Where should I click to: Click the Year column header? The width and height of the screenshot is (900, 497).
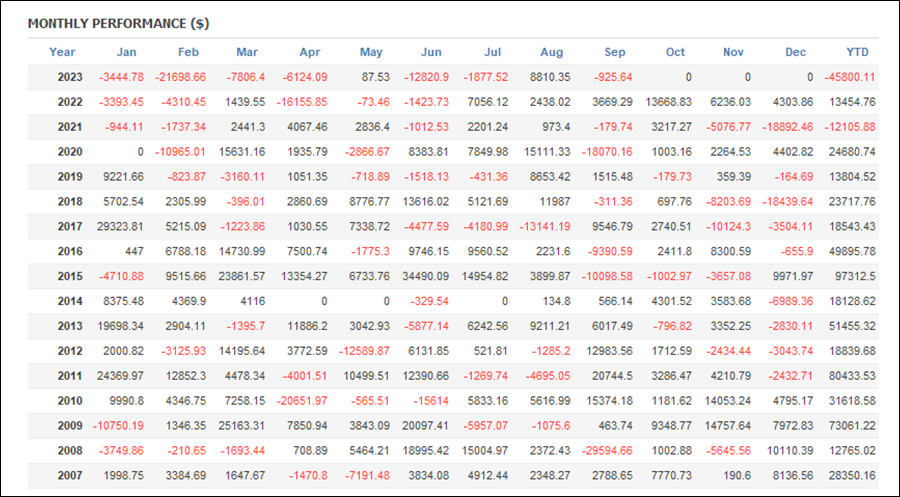62,52
